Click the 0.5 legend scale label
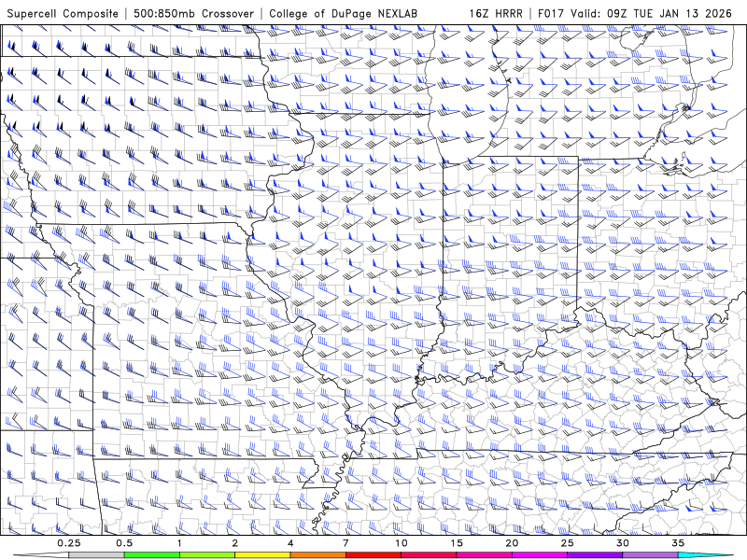The height and width of the screenshot is (560, 747). pos(124,543)
